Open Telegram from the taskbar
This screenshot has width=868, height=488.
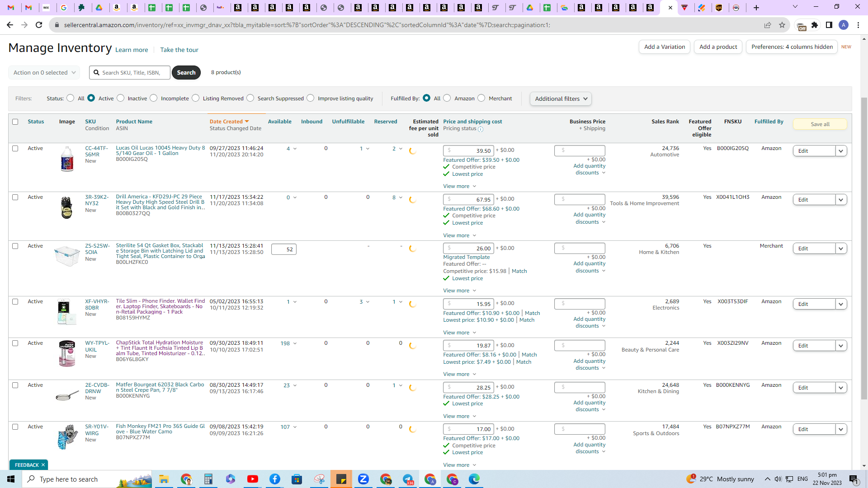[408, 479]
